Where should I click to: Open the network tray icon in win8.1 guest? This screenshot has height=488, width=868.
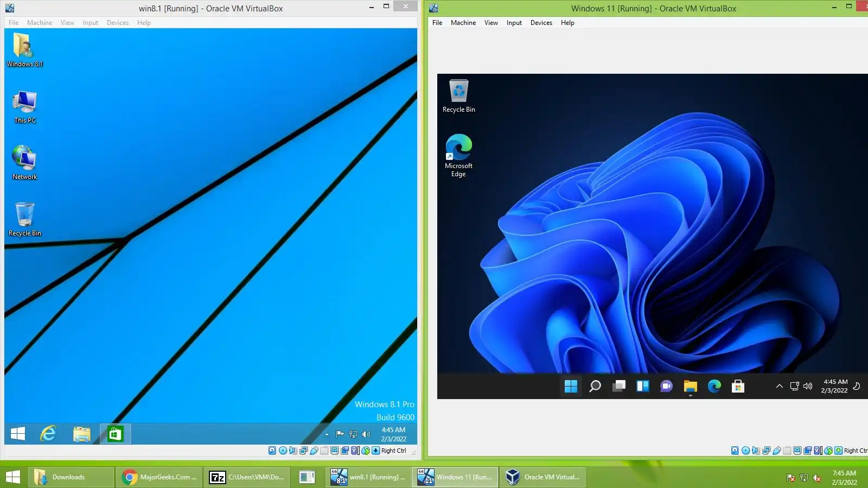353,434
